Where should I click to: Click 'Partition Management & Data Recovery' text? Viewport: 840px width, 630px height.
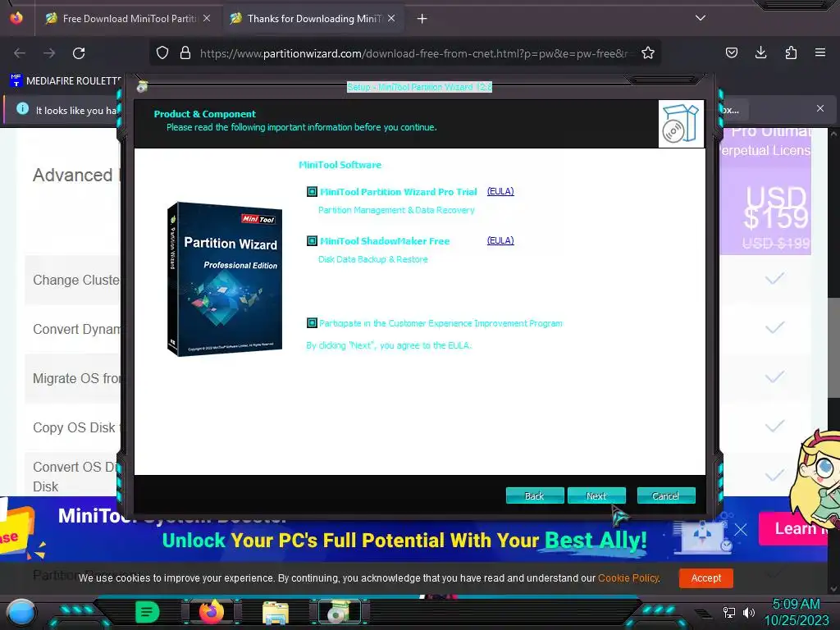(396, 210)
